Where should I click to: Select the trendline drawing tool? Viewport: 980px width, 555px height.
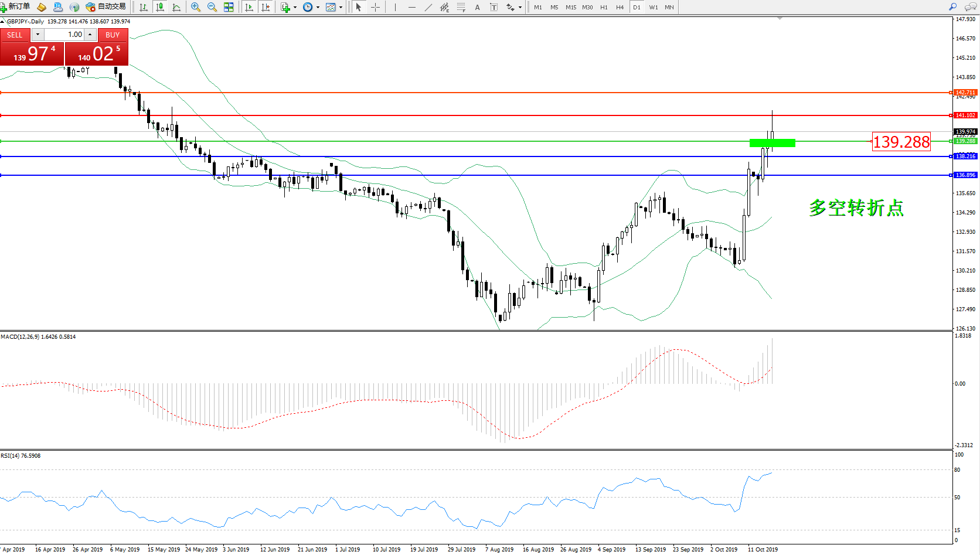428,7
